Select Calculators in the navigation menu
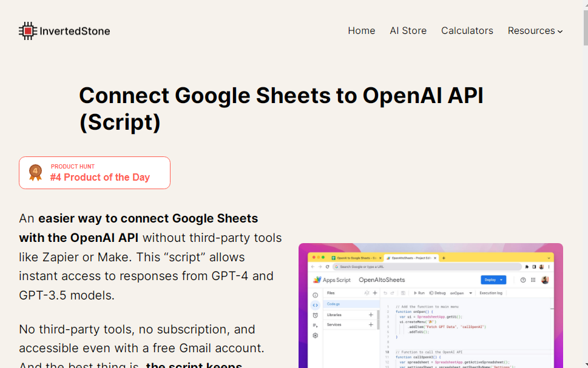The height and width of the screenshot is (368, 588). [467, 30]
